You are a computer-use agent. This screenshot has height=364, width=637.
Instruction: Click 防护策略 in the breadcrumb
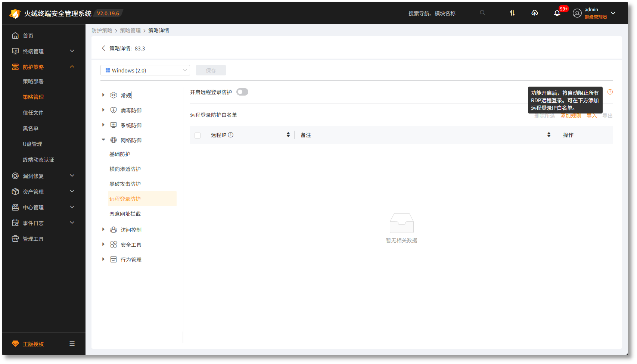(102, 31)
